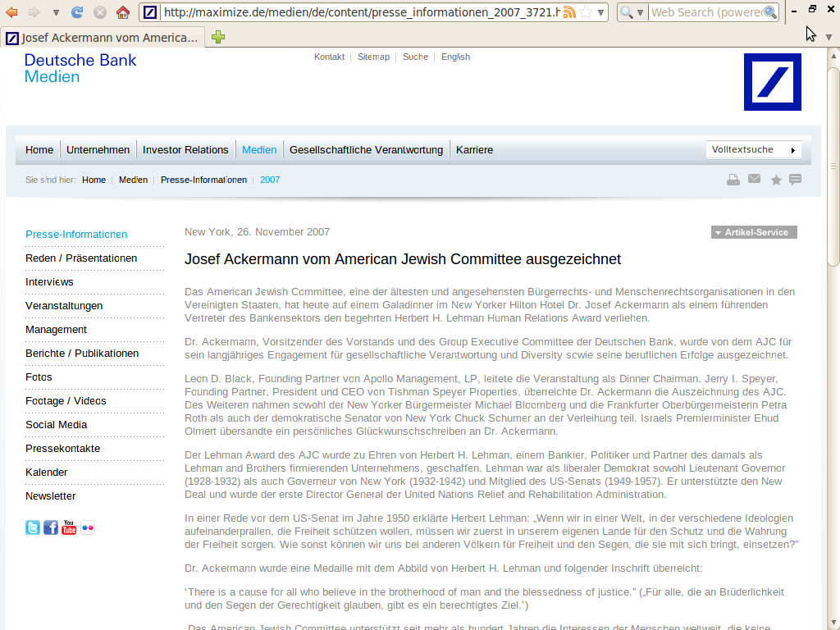Click the speech bubble comment icon
This screenshot has height=630, width=840.
796,180
